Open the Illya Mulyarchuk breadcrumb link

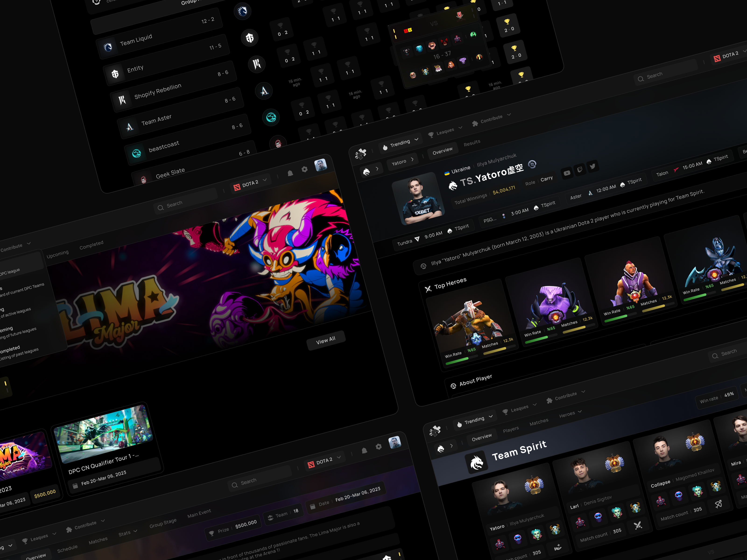point(497,160)
